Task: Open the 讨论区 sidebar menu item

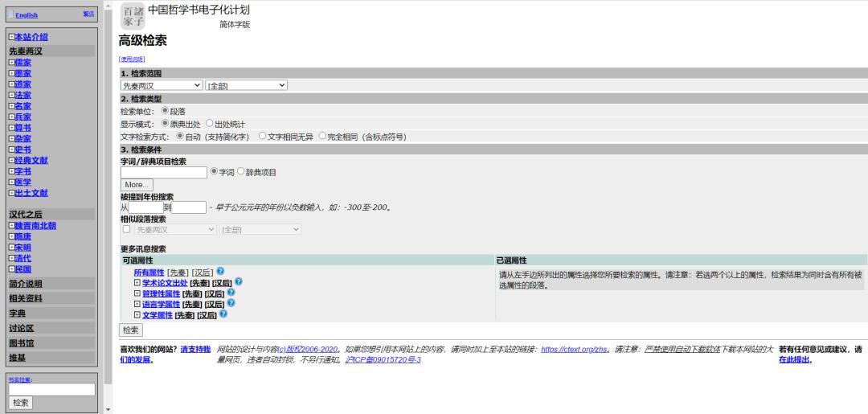Action: pyautogui.click(x=22, y=328)
